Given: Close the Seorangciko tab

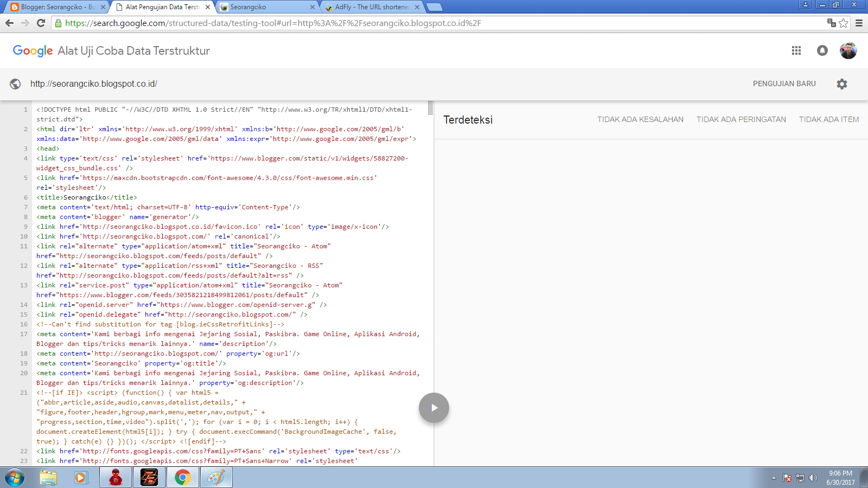Looking at the screenshot, I should pyautogui.click(x=312, y=7).
